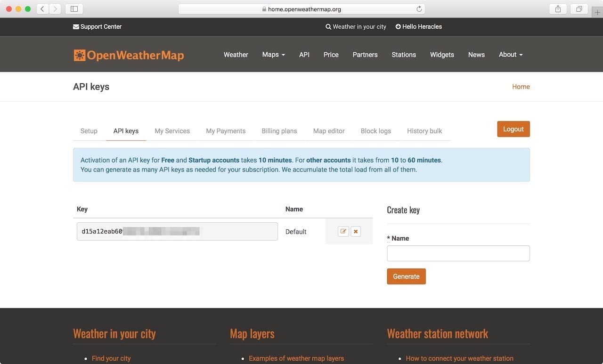Open the Block logs tab
Screen dimensions: 603x364
(x=376, y=131)
